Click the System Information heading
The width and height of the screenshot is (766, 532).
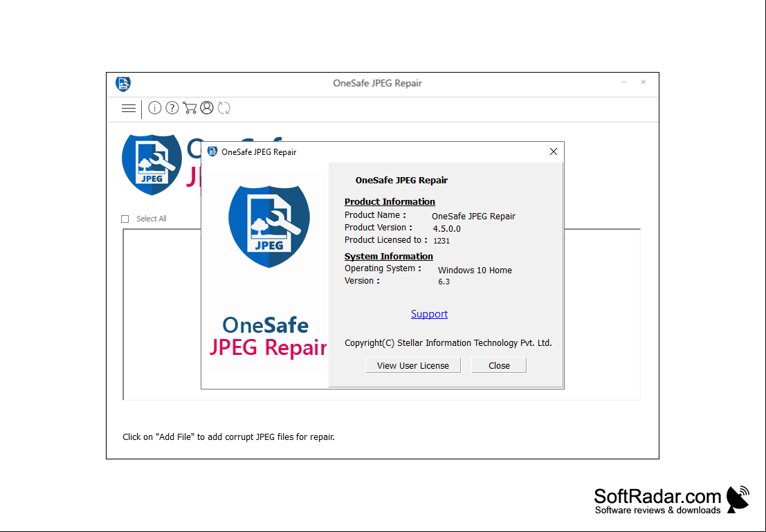[388, 257]
